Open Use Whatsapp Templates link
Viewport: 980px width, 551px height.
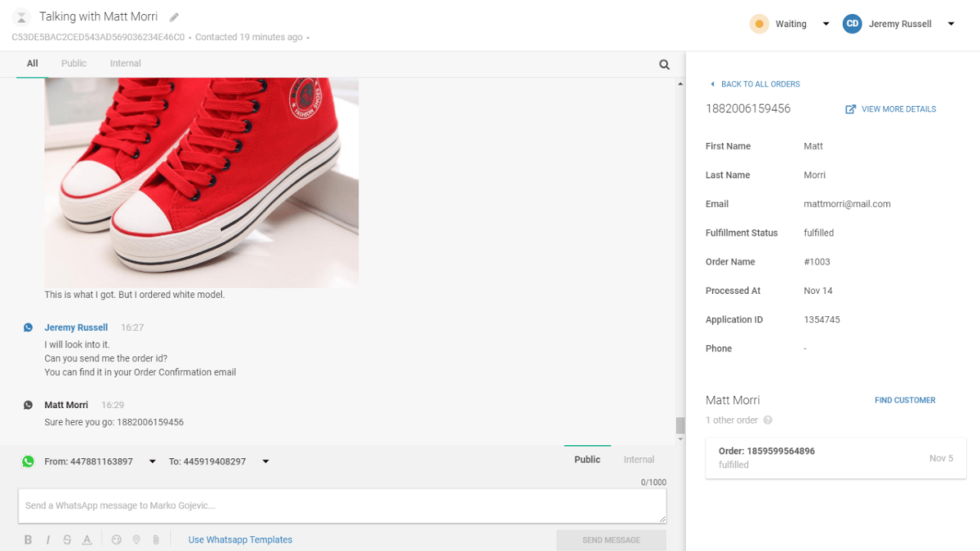[x=240, y=540]
